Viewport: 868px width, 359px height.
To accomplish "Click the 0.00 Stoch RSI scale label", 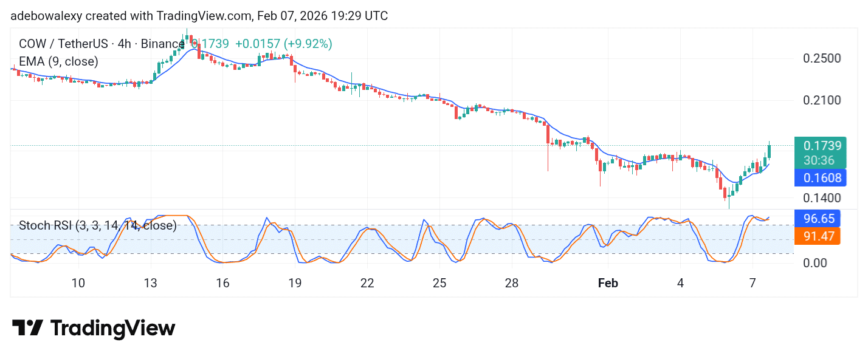I will pyautogui.click(x=815, y=263).
